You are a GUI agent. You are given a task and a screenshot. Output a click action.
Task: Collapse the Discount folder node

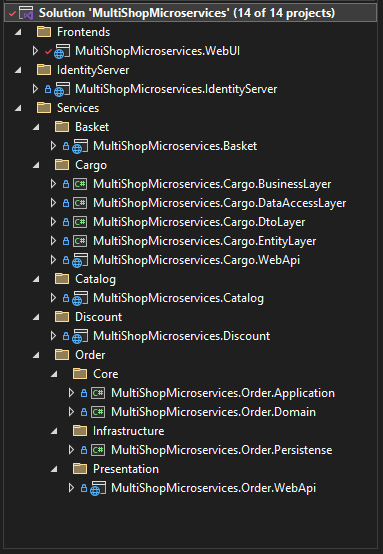point(36,317)
